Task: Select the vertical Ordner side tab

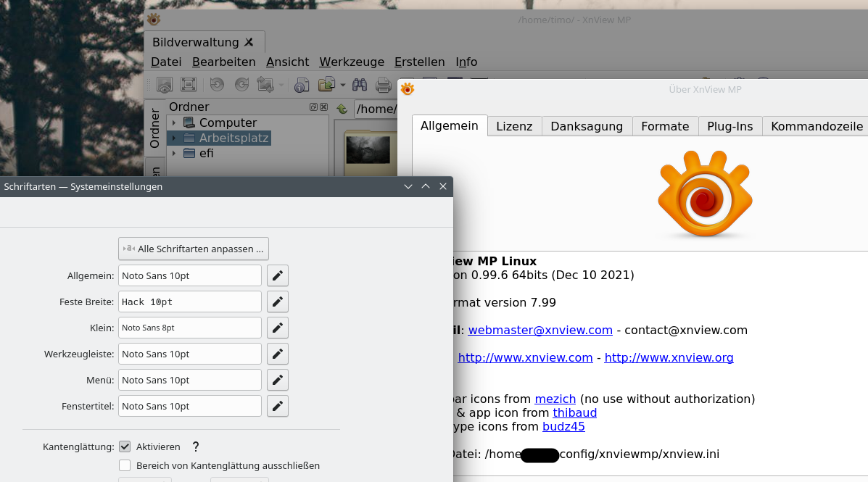Action: 154,128
